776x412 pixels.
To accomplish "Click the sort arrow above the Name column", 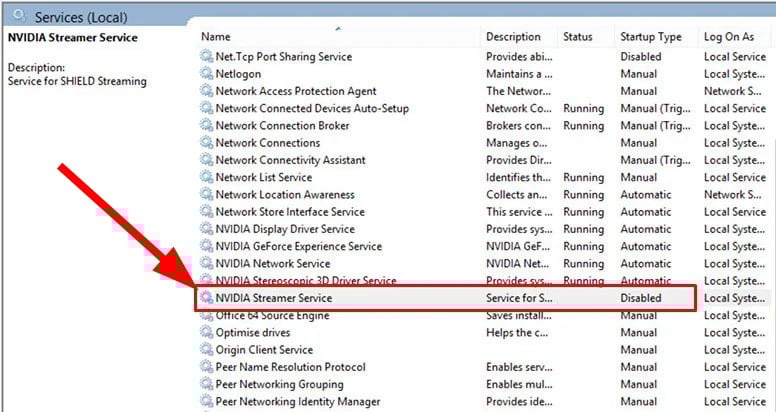I will click(338, 29).
